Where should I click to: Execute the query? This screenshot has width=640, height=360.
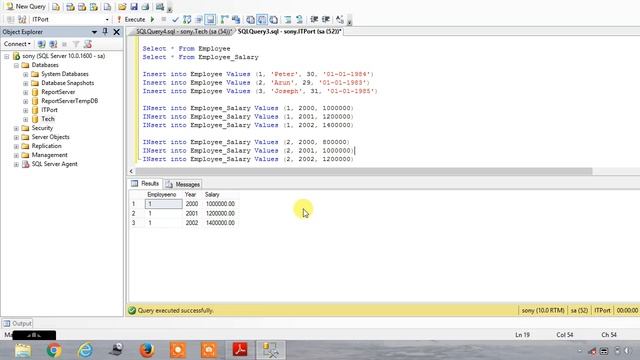[131, 20]
